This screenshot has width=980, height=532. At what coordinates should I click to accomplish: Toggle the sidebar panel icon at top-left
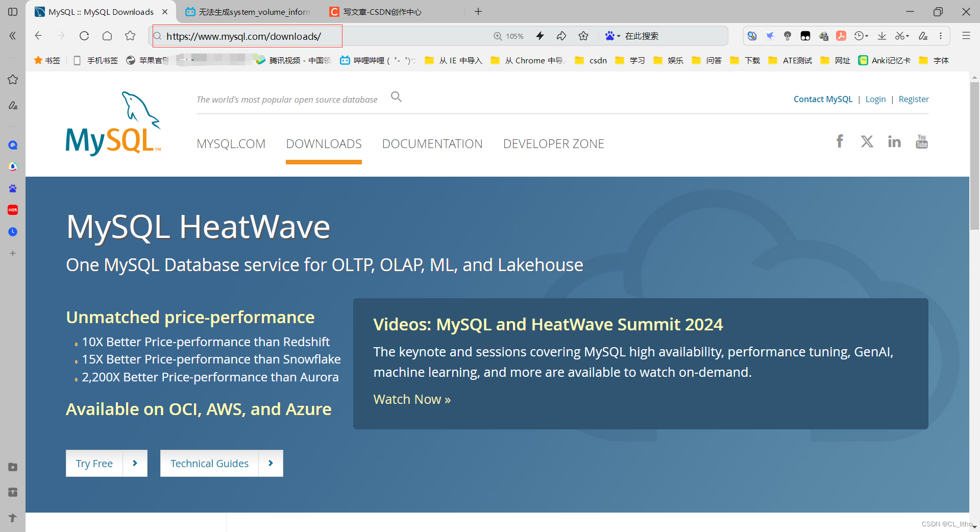coord(13,11)
